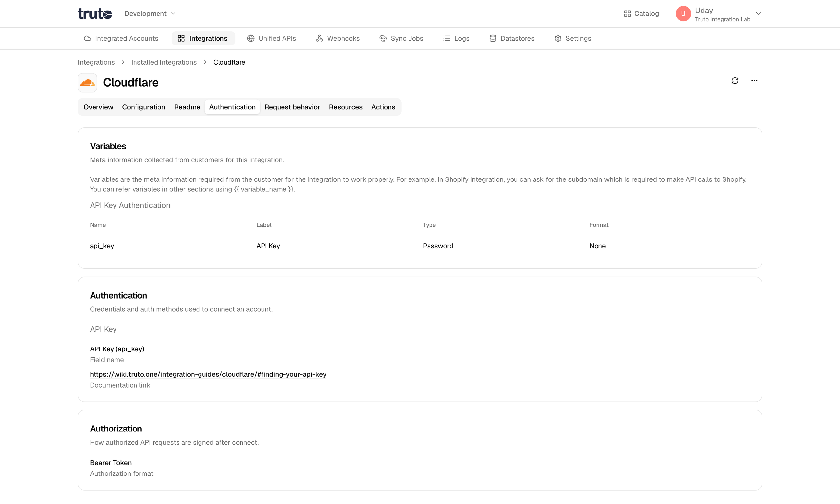
Task: Click the Cloudflare breadcrumb text
Action: 229,62
